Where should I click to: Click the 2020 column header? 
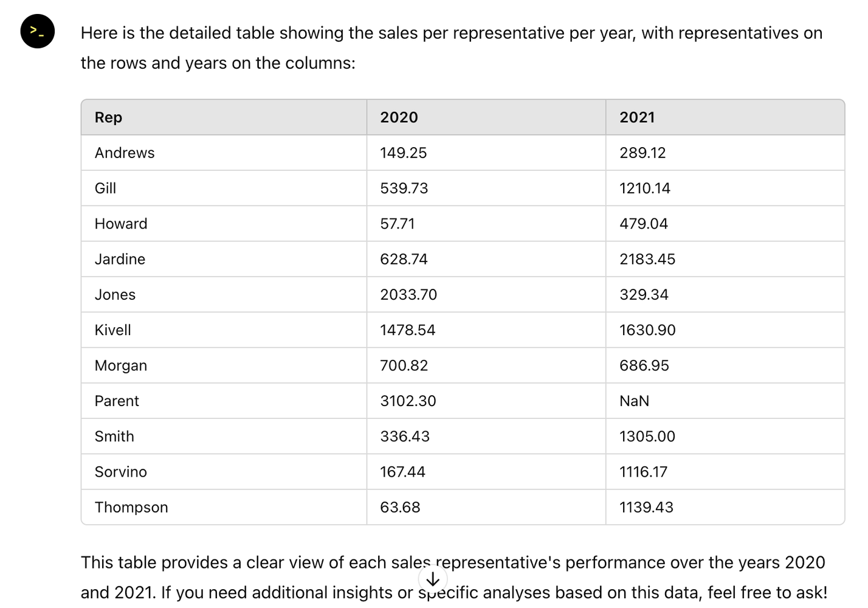point(399,117)
